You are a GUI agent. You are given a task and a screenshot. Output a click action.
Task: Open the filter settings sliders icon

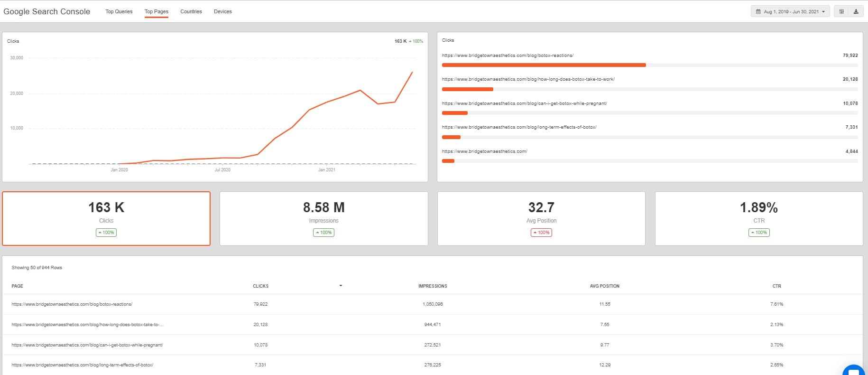point(841,11)
